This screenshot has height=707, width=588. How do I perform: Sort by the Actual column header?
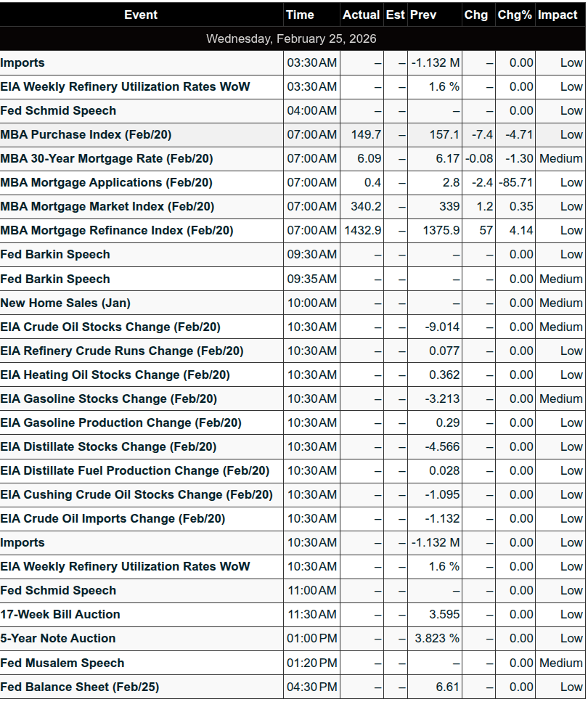pos(361,15)
